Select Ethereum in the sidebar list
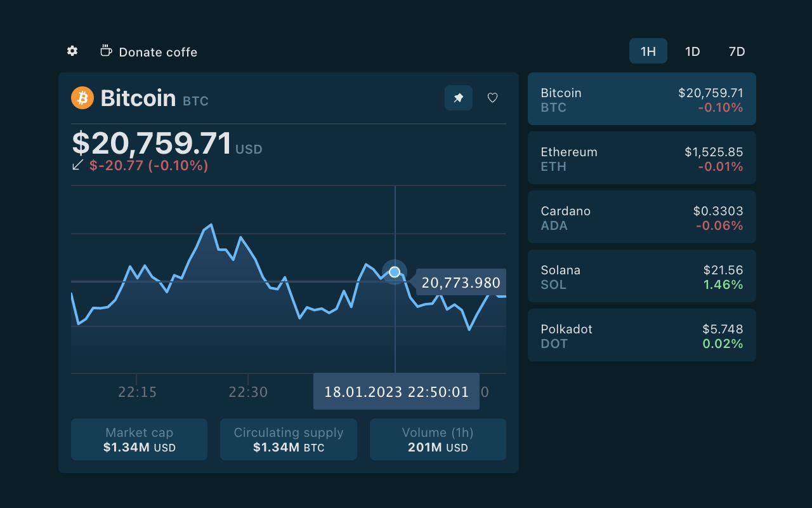Viewport: 812px width, 508px height. pyautogui.click(x=641, y=157)
